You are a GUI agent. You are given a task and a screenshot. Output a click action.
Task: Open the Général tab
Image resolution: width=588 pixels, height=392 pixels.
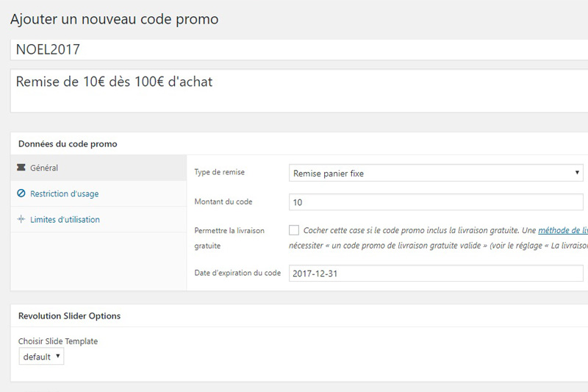[44, 168]
